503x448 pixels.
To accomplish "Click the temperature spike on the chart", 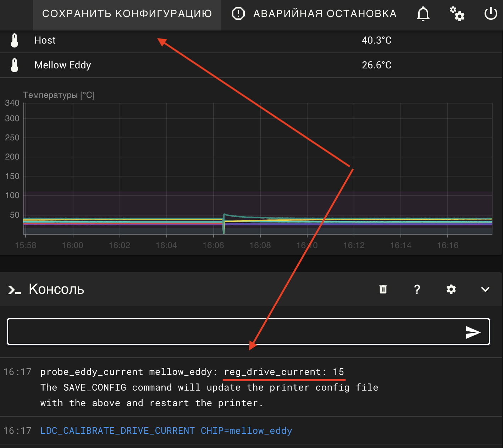I will click(224, 215).
